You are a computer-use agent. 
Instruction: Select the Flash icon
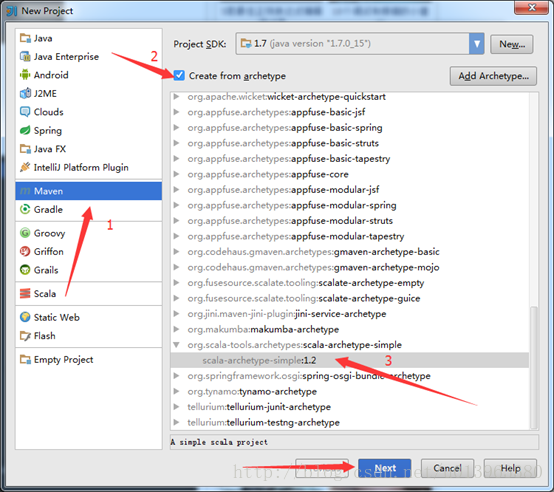(25, 336)
